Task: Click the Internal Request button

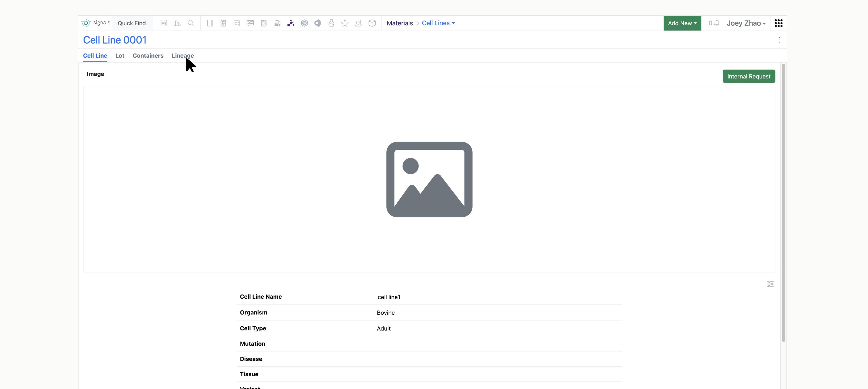Action: (x=749, y=77)
